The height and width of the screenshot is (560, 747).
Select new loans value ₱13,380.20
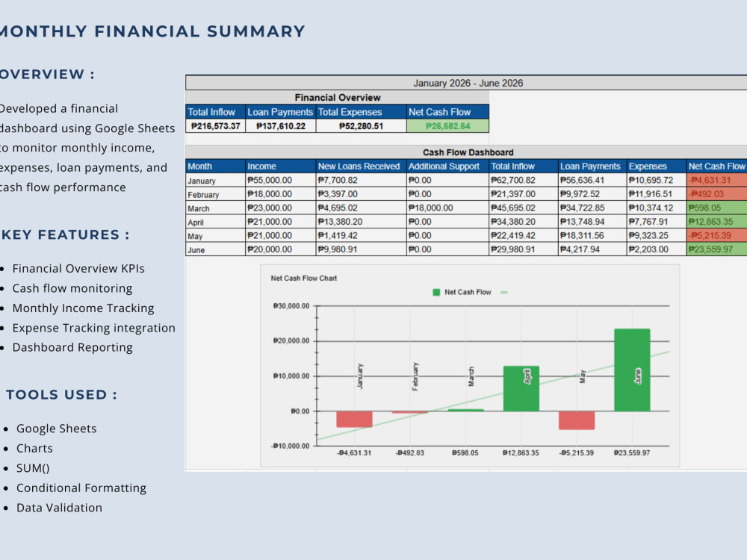(340, 222)
